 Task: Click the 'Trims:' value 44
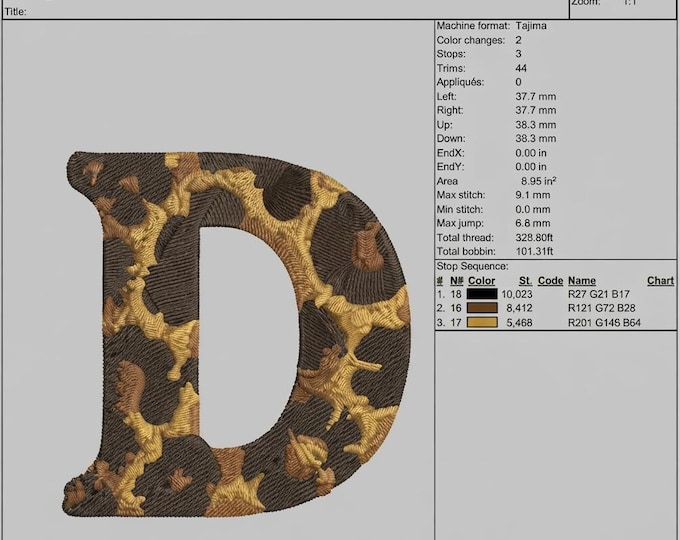(x=521, y=68)
